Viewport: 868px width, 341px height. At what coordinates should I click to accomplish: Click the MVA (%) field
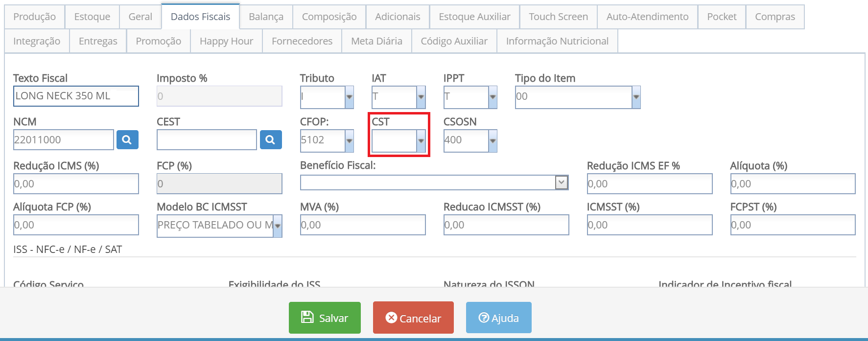(x=363, y=225)
